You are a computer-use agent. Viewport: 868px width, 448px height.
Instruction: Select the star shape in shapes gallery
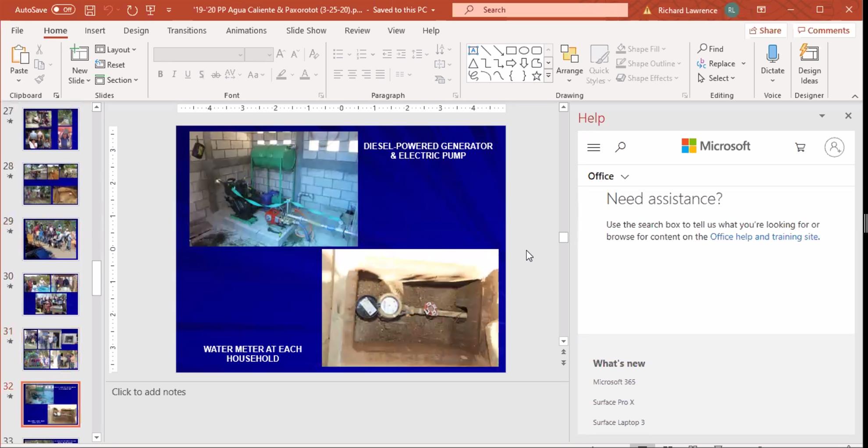click(536, 76)
